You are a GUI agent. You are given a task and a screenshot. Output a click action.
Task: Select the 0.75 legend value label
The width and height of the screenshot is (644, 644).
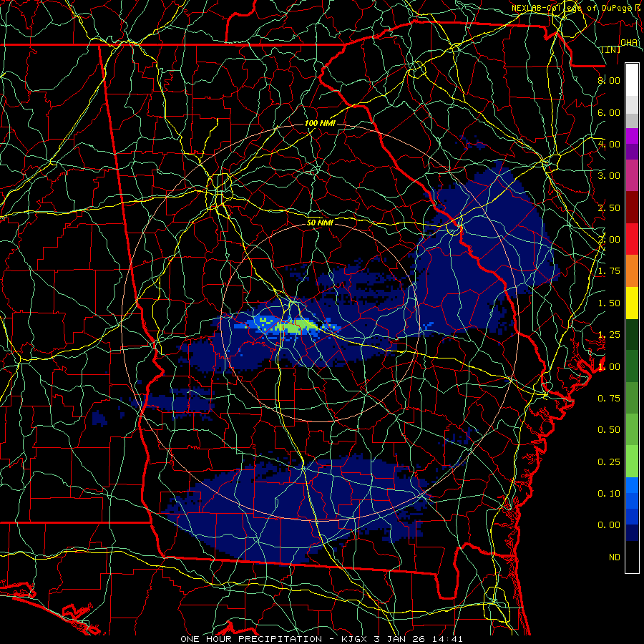point(609,399)
